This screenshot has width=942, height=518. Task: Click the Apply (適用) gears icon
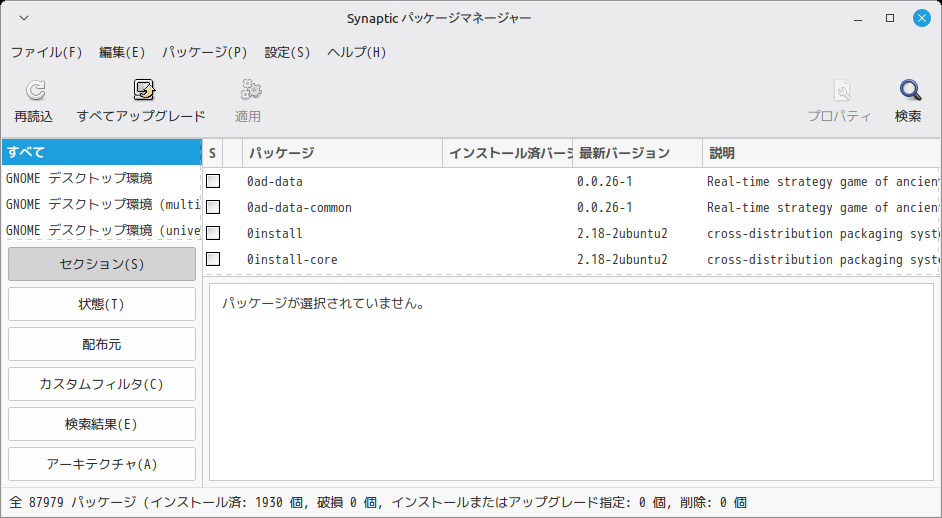click(x=248, y=92)
